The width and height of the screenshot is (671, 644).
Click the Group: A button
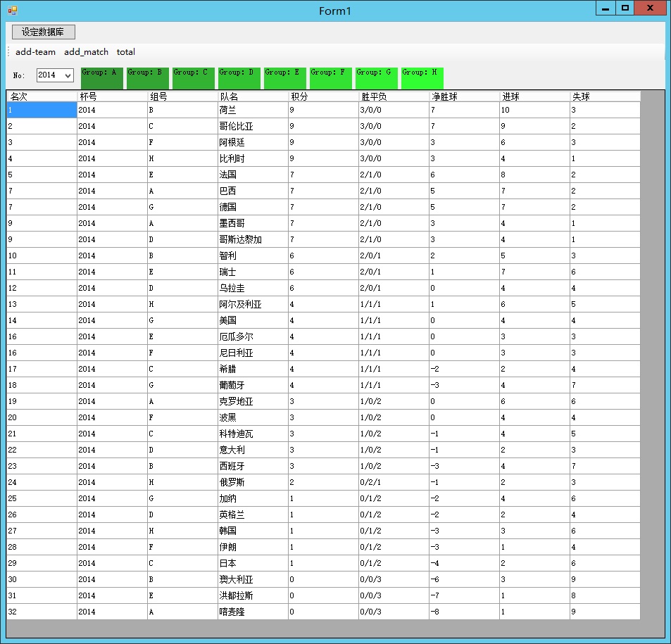(102, 78)
